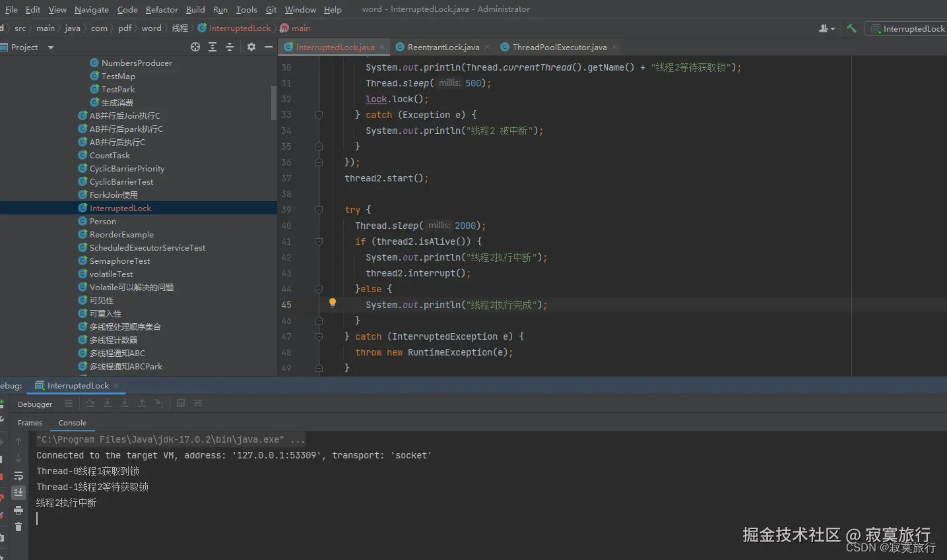Select the CyclicBarrierTest class in tree

point(121,181)
